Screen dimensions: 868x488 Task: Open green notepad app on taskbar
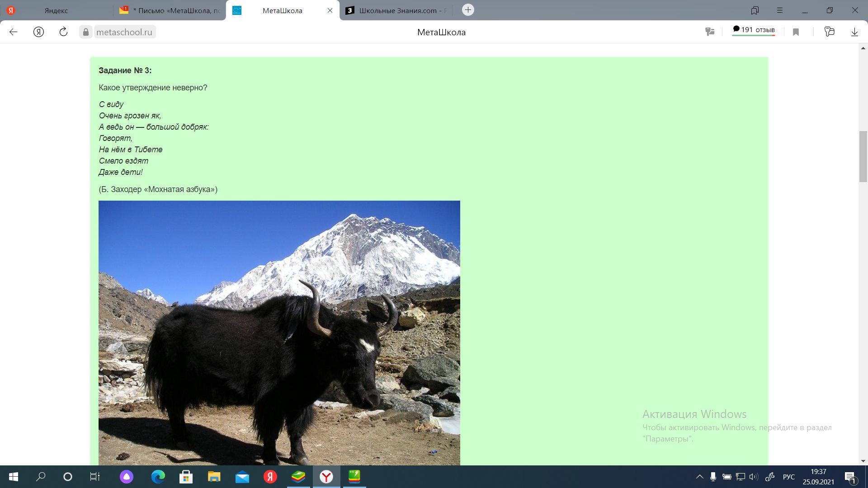[354, 477]
